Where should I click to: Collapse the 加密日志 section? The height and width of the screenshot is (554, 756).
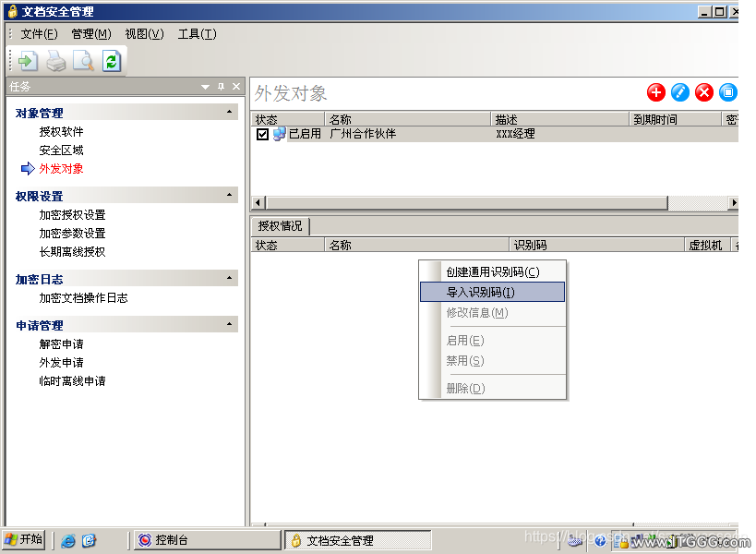pyautogui.click(x=229, y=278)
